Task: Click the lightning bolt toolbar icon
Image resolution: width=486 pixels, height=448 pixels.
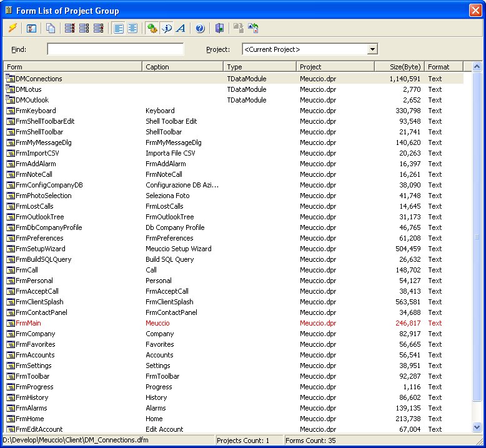Action: pos(12,28)
